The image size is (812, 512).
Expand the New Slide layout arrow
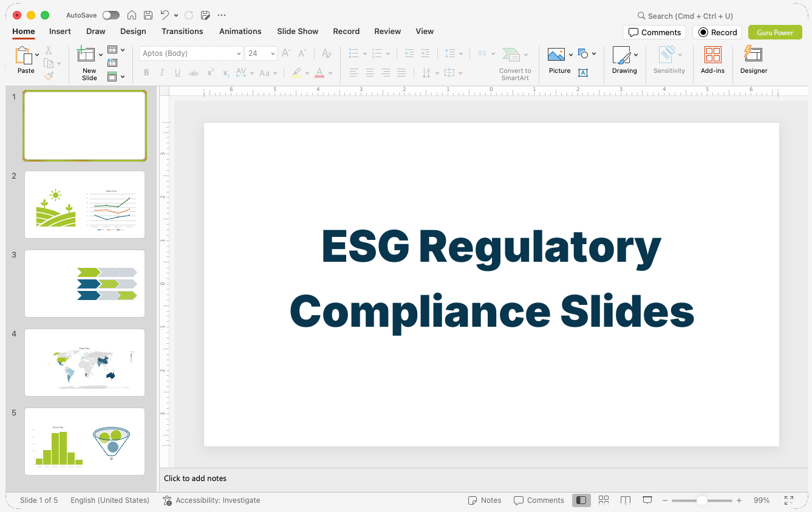click(101, 55)
